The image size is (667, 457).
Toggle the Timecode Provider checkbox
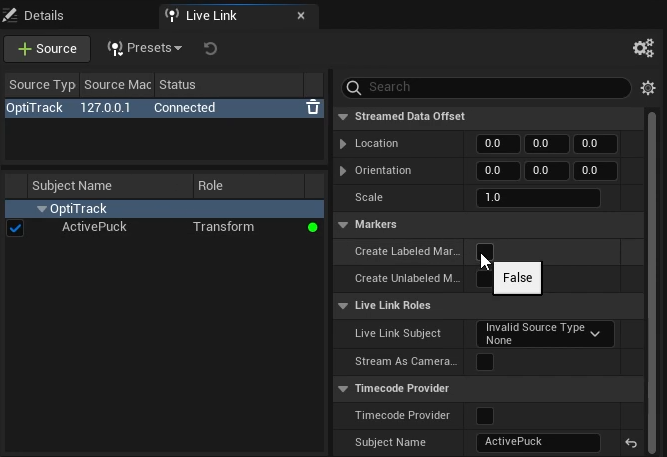click(x=485, y=415)
